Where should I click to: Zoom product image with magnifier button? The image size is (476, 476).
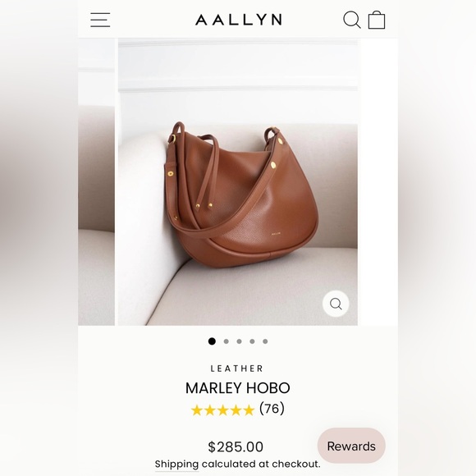pos(336,304)
